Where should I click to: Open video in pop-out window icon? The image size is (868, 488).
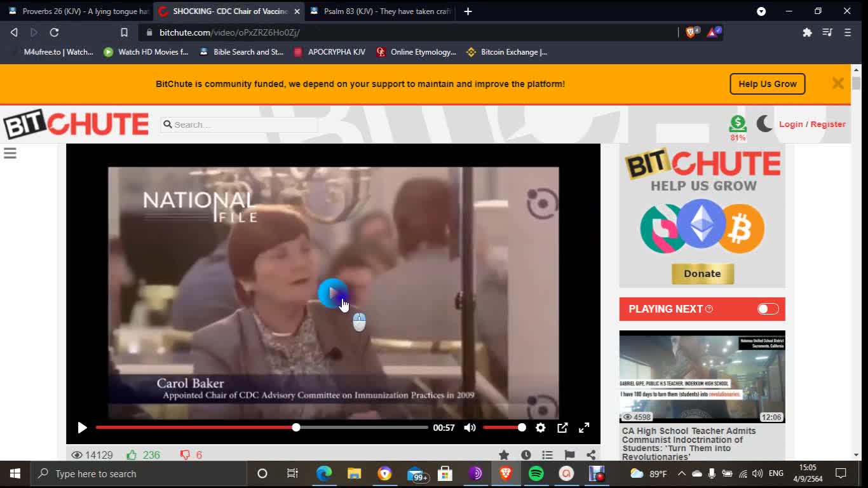click(562, 428)
